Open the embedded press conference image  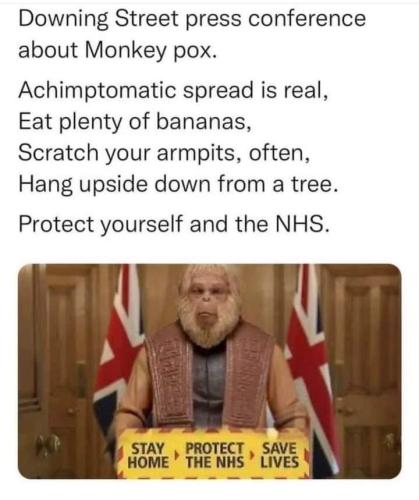tap(209, 371)
